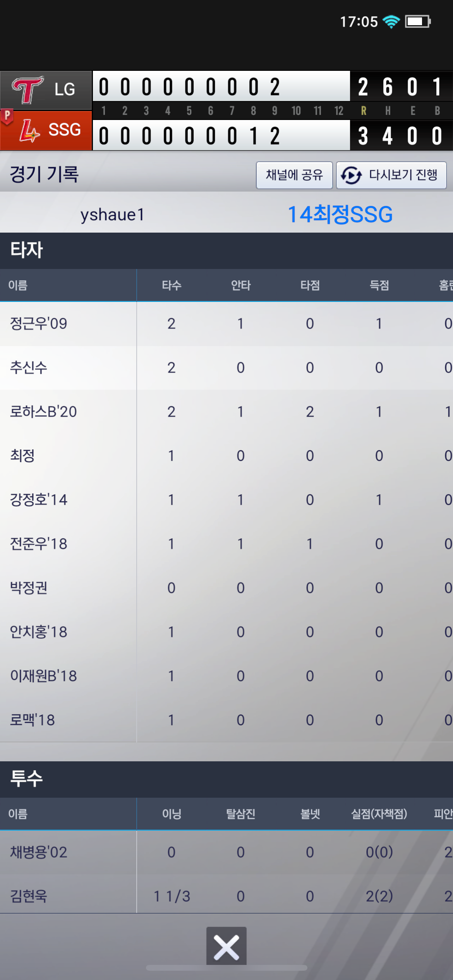Tap the LG team logo icon
Viewport: 453px width, 980px height.
point(27,90)
